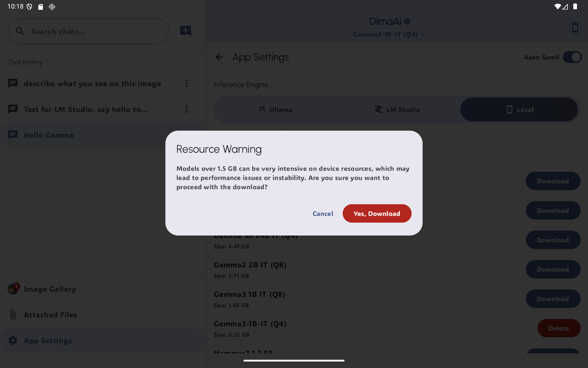This screenshot has width=588, height=368.
Task: Click the back arrow in App Settings
Action: [x=219, y=57]
